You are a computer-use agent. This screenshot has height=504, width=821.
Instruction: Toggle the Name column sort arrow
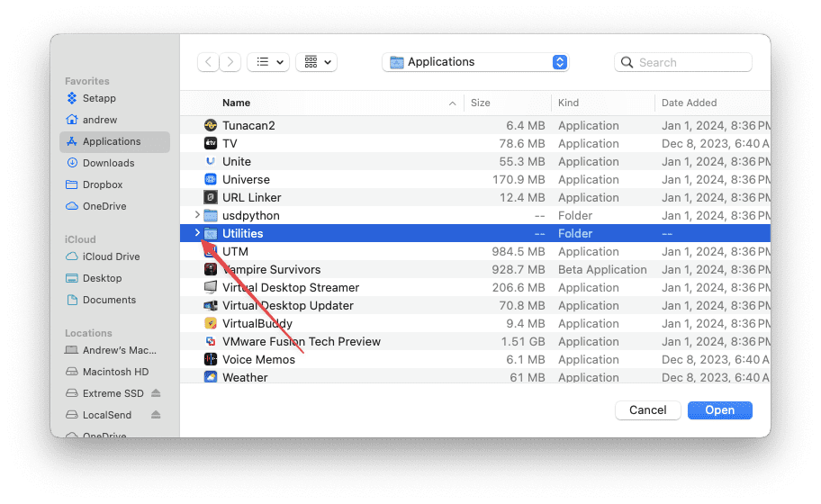[x=453, y=103]
